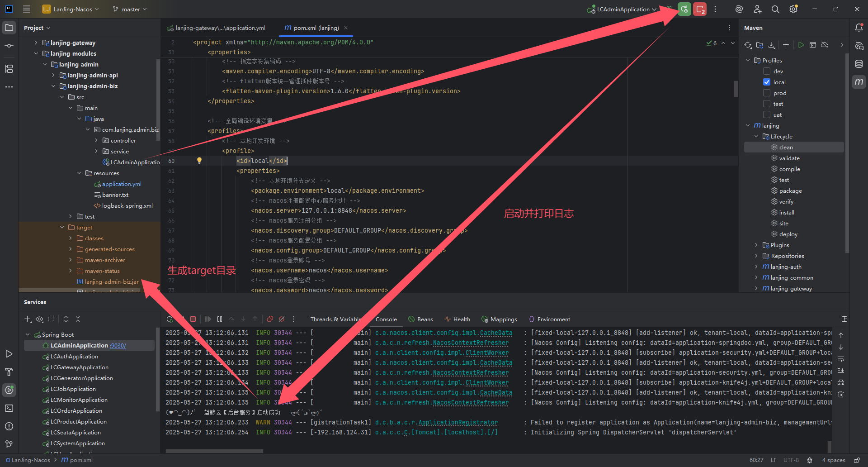Switch to the Health tab
Viewport: 868px width, 467px height.
457,319
